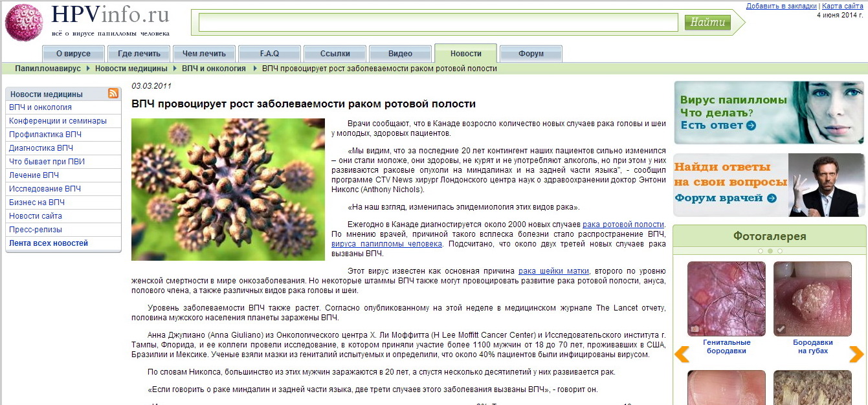The image size is (868, 405).
Task: Follow 'вируса папилломы человека' article link
Action: click(386, 244)
